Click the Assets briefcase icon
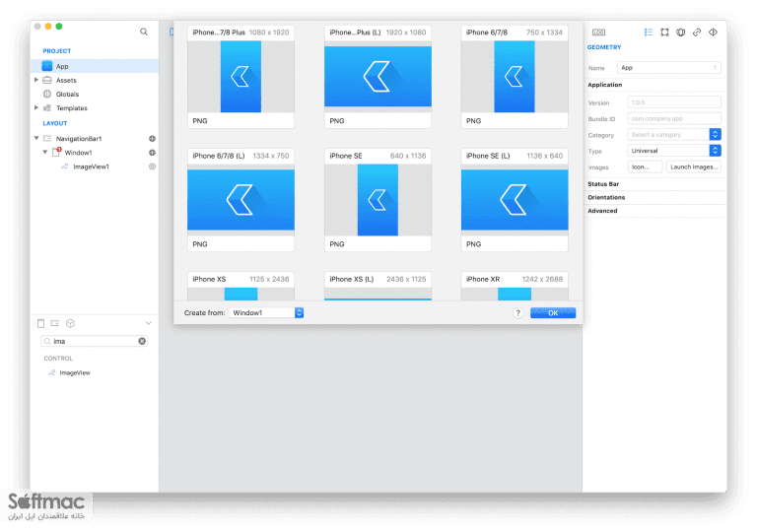This screenshot has width=757, height=532. 47,80
